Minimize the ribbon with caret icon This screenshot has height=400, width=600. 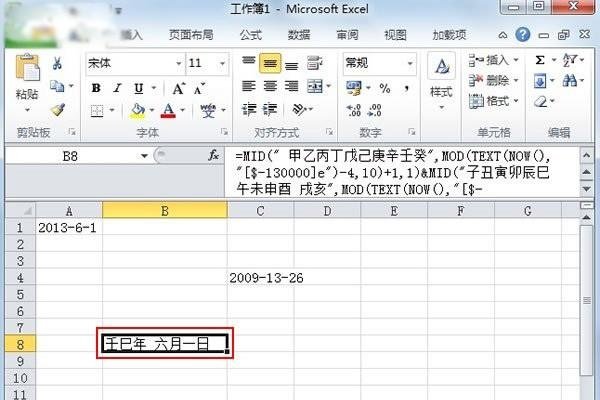click(x=503, y=35)
